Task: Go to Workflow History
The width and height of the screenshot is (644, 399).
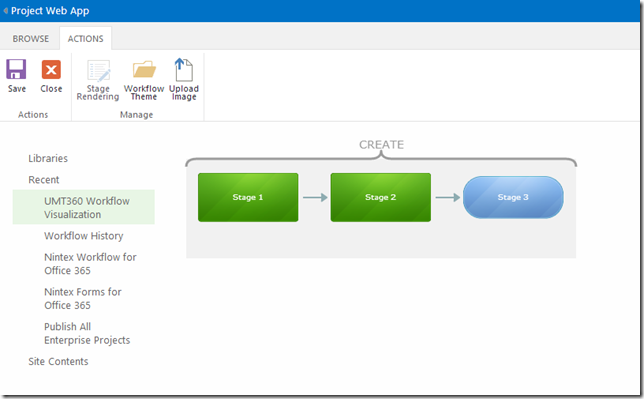Action: 84,235
